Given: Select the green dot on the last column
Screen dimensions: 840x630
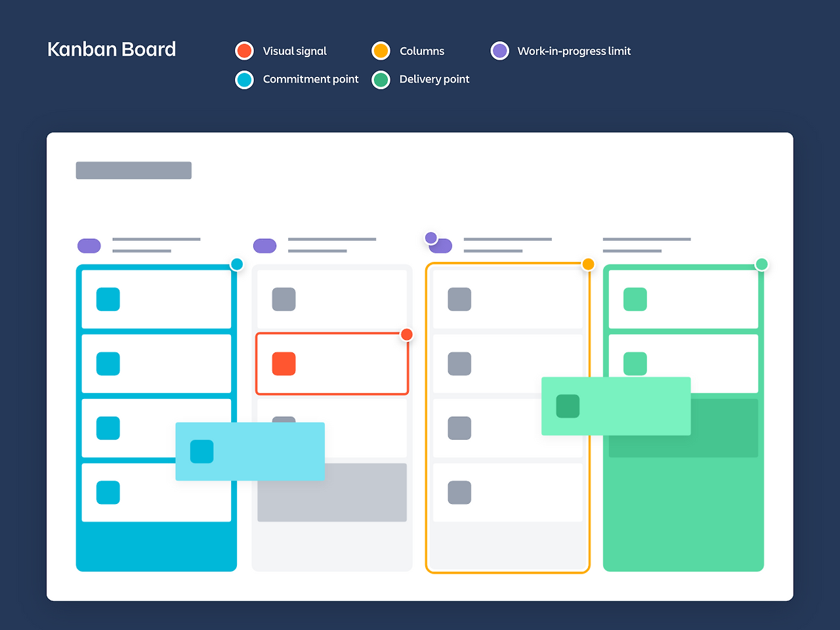Looking at the screenshot, I should 761,264.
